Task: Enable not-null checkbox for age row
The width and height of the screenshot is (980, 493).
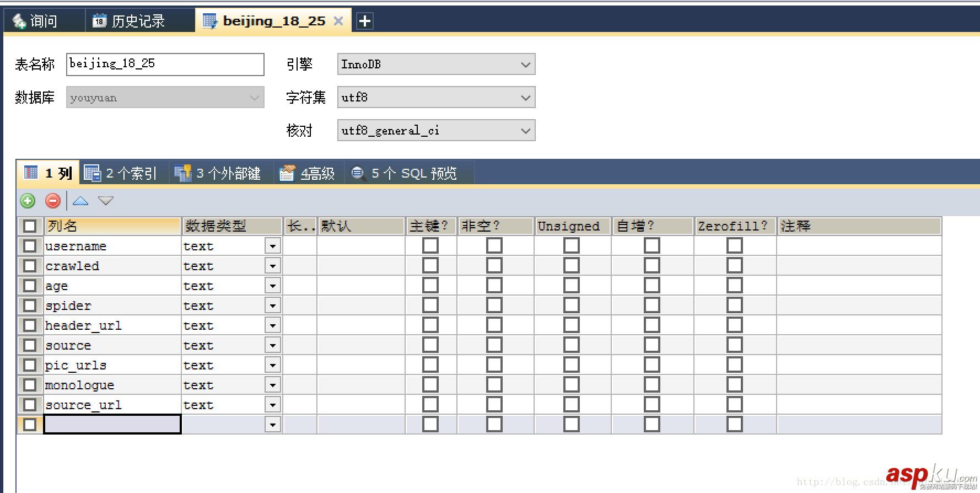Action: tap(494, 286)
